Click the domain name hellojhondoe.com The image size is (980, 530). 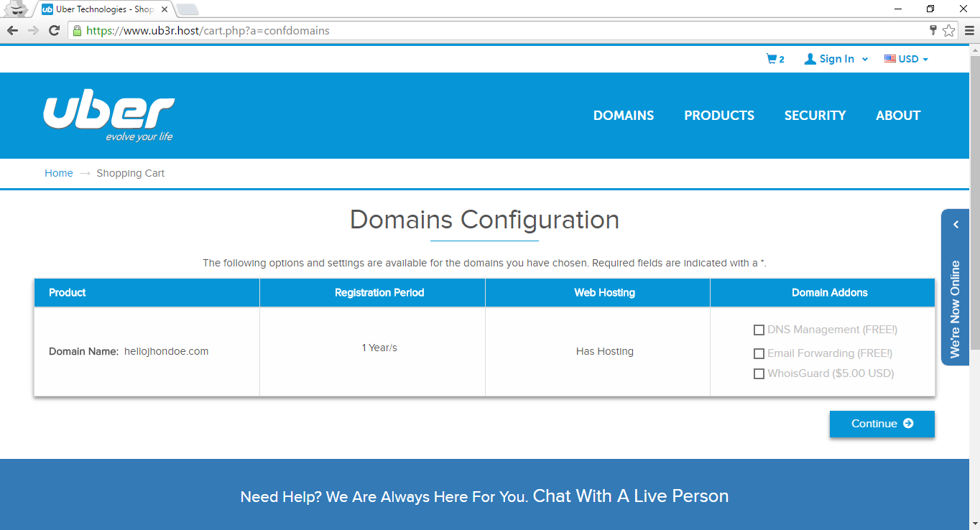166,351
